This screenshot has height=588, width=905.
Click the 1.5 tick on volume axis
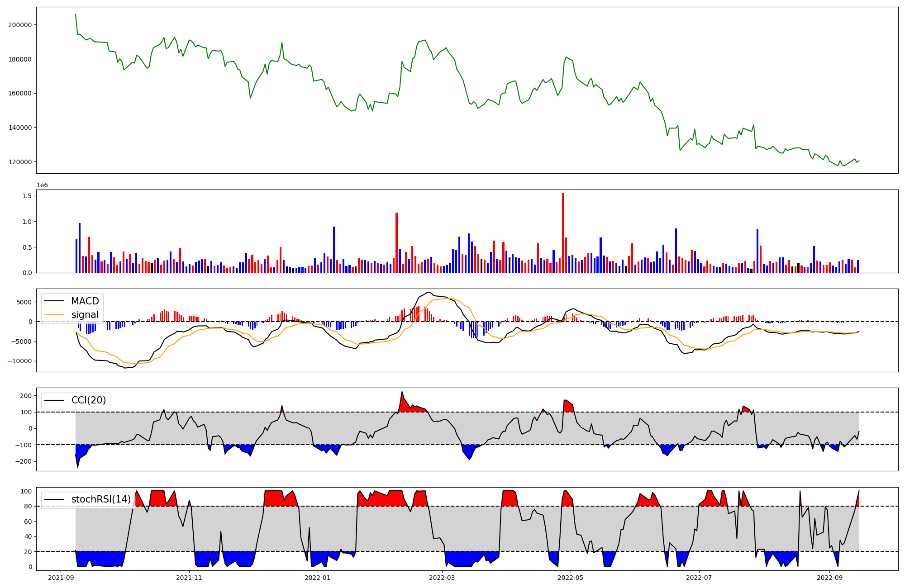pyautogui.click(x=26, y=196)
